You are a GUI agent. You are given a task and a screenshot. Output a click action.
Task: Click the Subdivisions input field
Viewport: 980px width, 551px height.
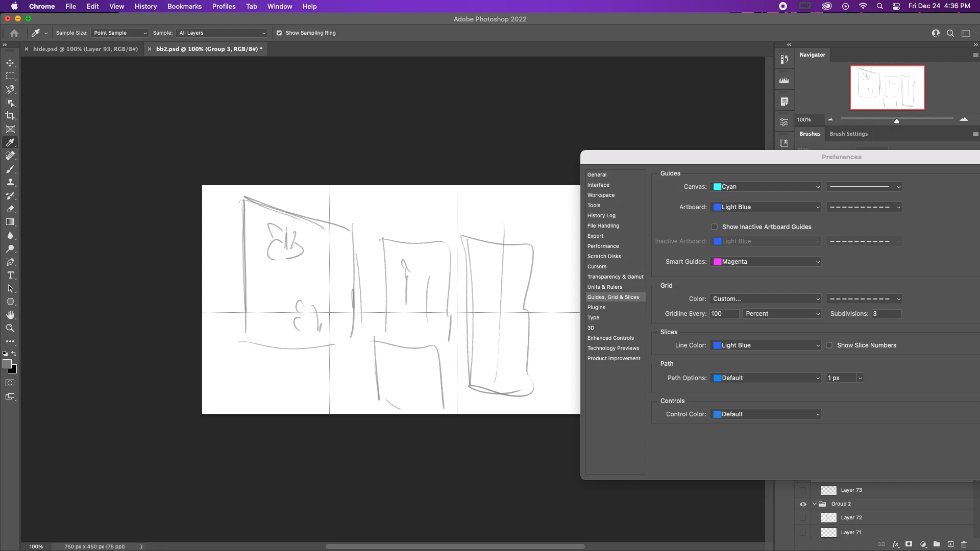pyautogui.click(x=886, y=314)
